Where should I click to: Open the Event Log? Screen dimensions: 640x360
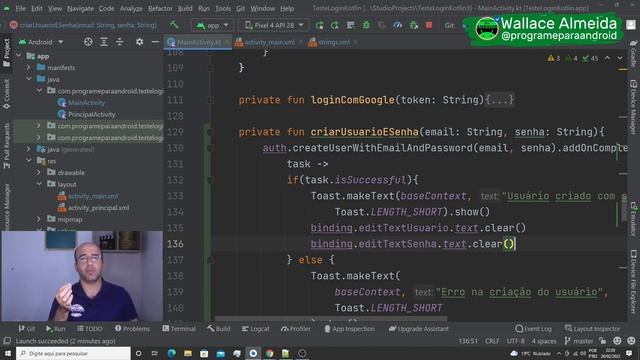click(x=533, y=329)
